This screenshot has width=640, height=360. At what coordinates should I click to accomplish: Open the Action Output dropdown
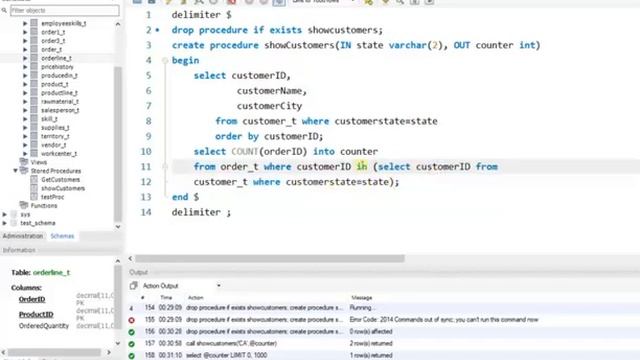pos(219,286)
